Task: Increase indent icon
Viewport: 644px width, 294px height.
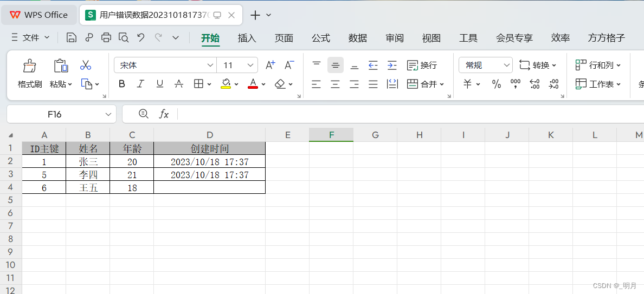Action: point(392,65)
